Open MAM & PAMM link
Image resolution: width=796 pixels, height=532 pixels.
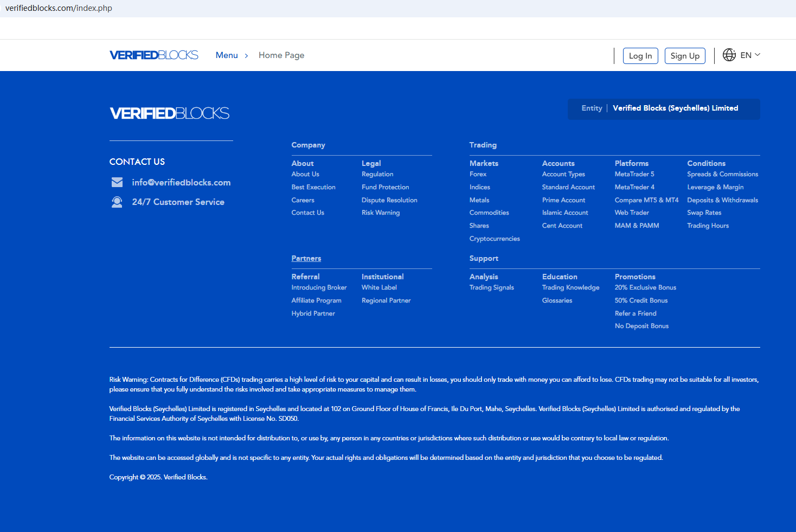tap(637, 226)
